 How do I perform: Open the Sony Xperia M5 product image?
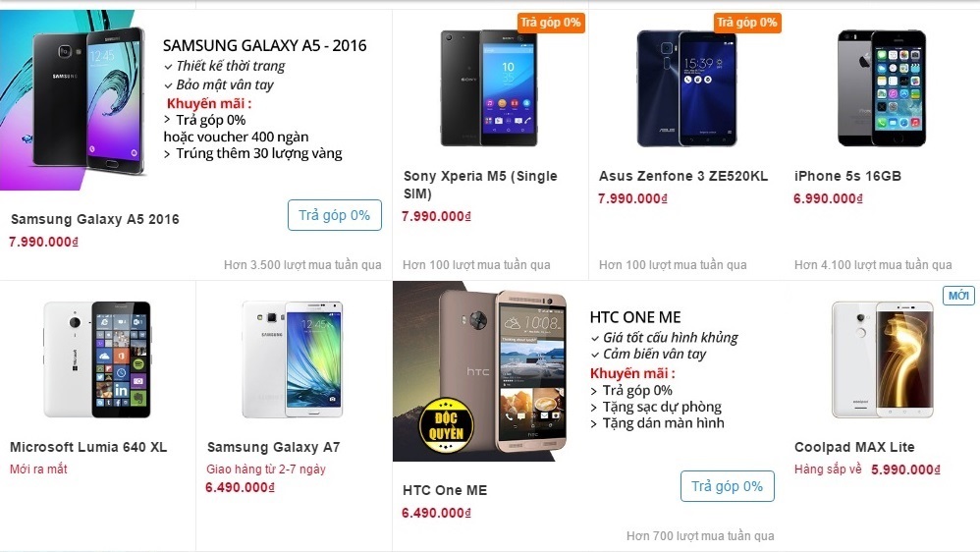click(x=489, y=88)
